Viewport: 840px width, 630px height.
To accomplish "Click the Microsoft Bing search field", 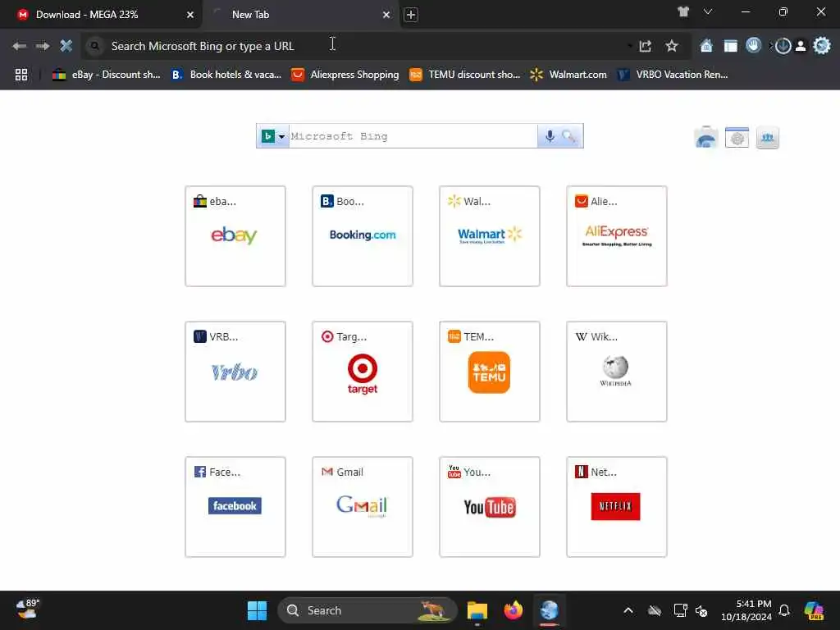I will [x=413, y=137].
